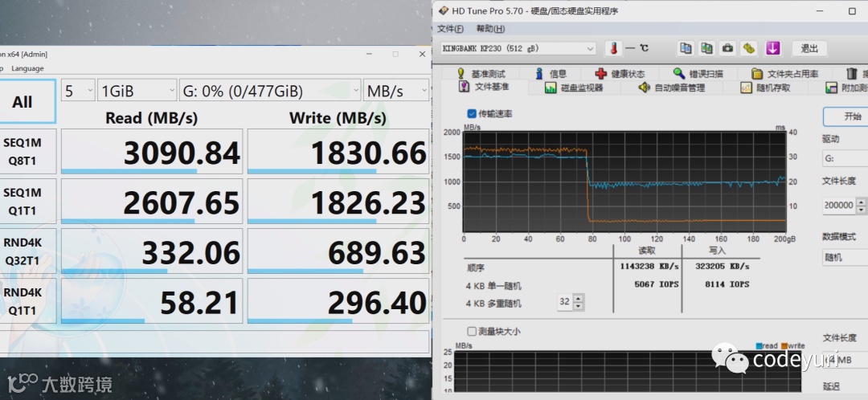
Task: Switch to the 信息 info tab
Action: pos(551,74)
